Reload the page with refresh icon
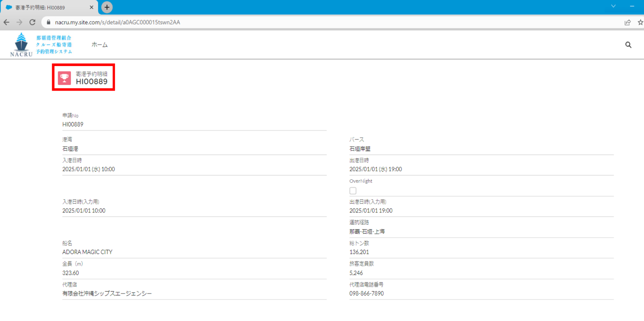 pos(32,22)
